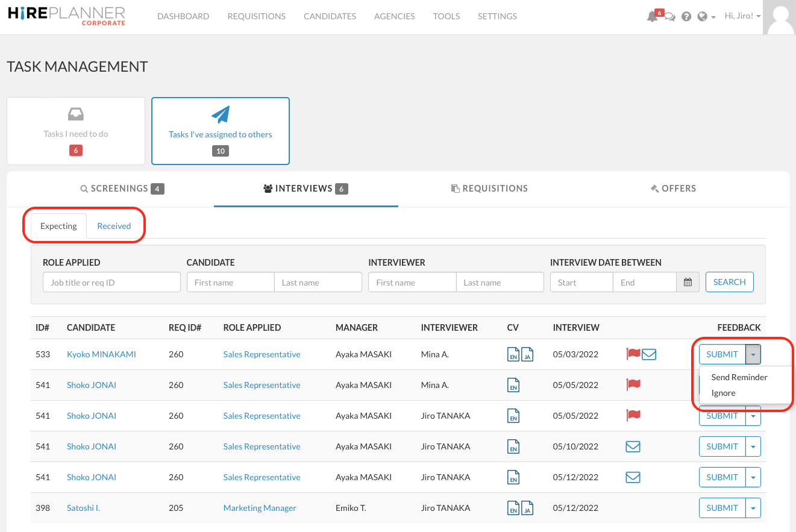Click the SEARCH button
Image resolution: width=796 pixels, height=532 pixels.
coord(729,281)
